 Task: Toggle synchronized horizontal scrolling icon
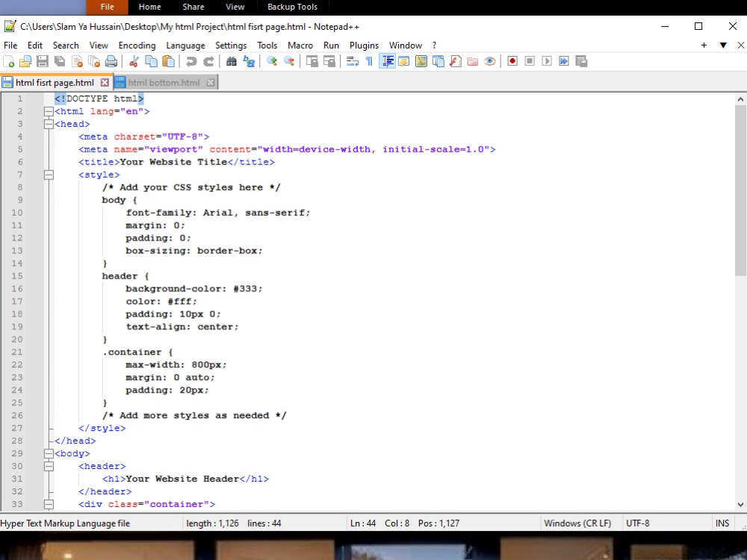[x=329, y=61]
